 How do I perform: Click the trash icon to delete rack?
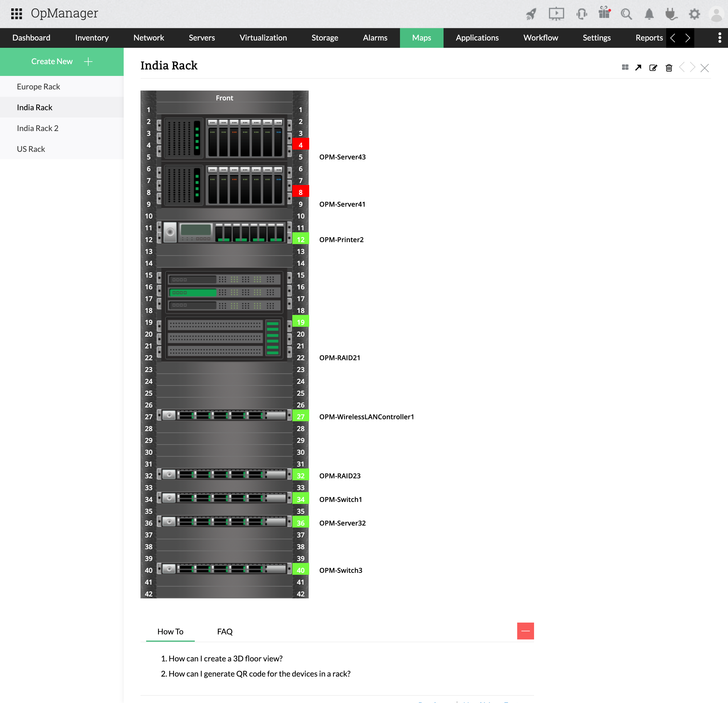tap(669, 67)
